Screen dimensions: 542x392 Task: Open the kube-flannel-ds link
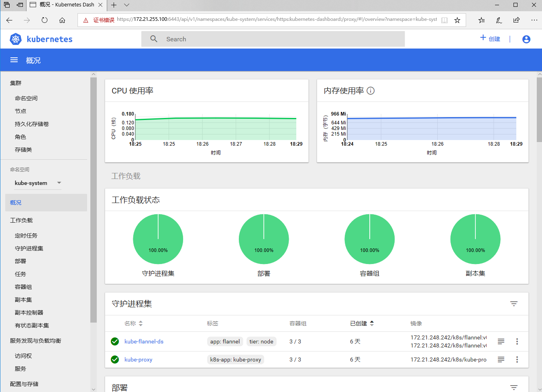click(144, 341)
